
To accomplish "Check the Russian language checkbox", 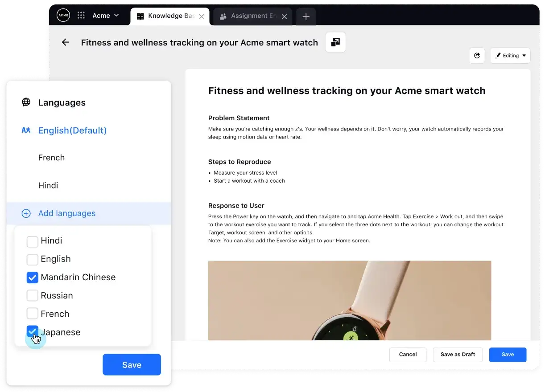I will click(x=32, y=295).
